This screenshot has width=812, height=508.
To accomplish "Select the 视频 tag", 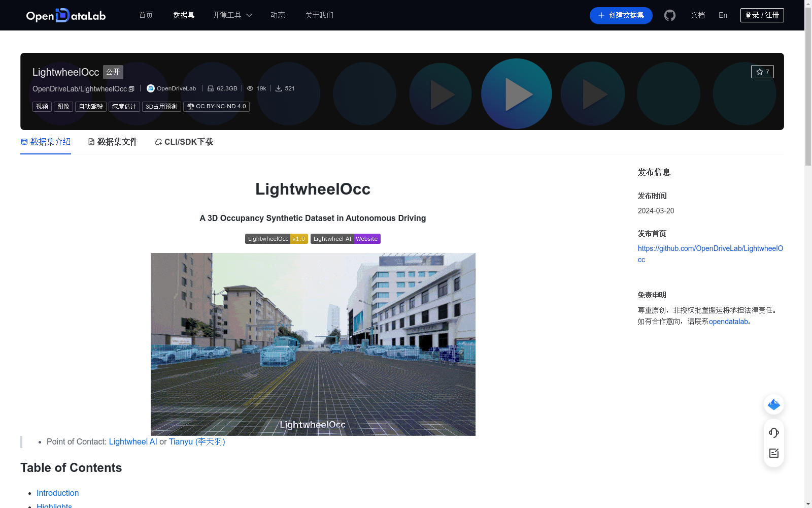I will tap(42, 107).
